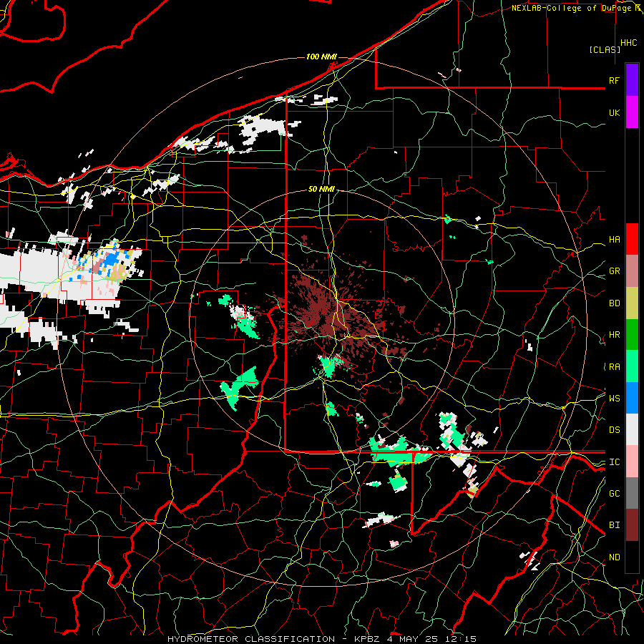
Task: Click the RA legend label
Action: coord(614,367)
